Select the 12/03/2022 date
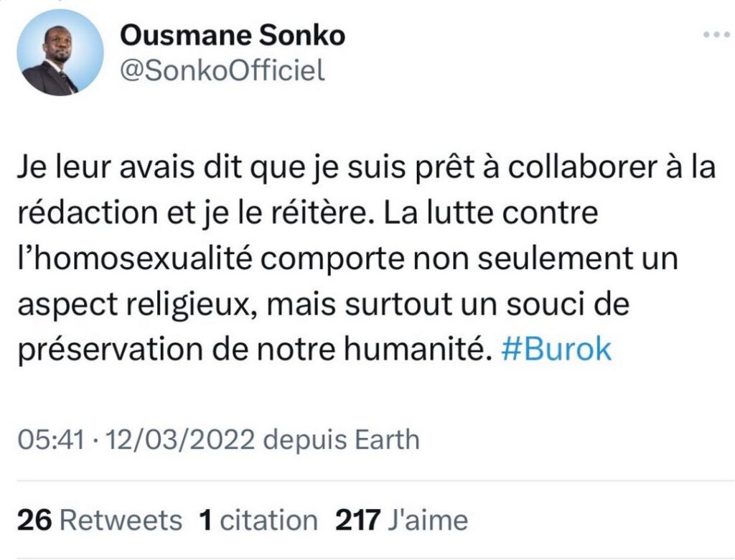735x560 pixels. 182,438
